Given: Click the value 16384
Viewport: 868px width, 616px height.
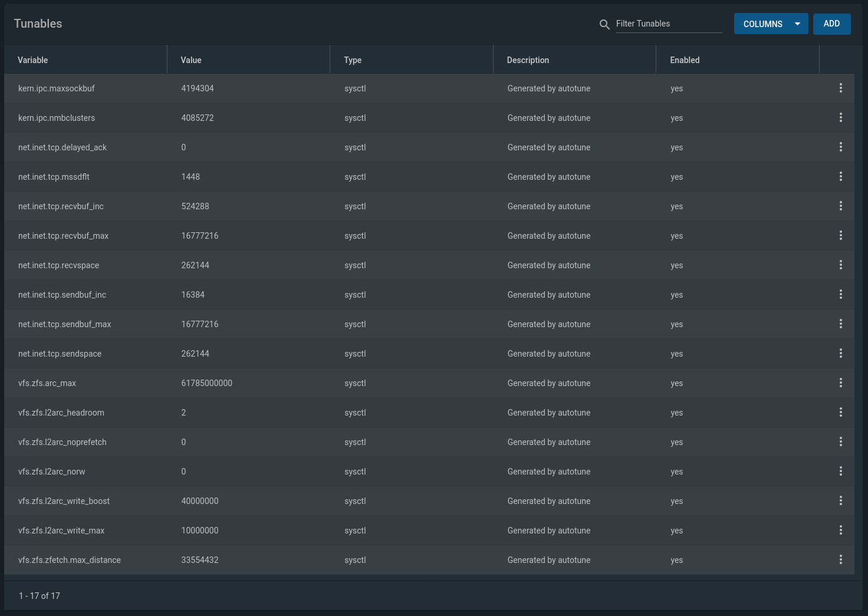Looking at the screenshot, I should click(x=193, y=295).
